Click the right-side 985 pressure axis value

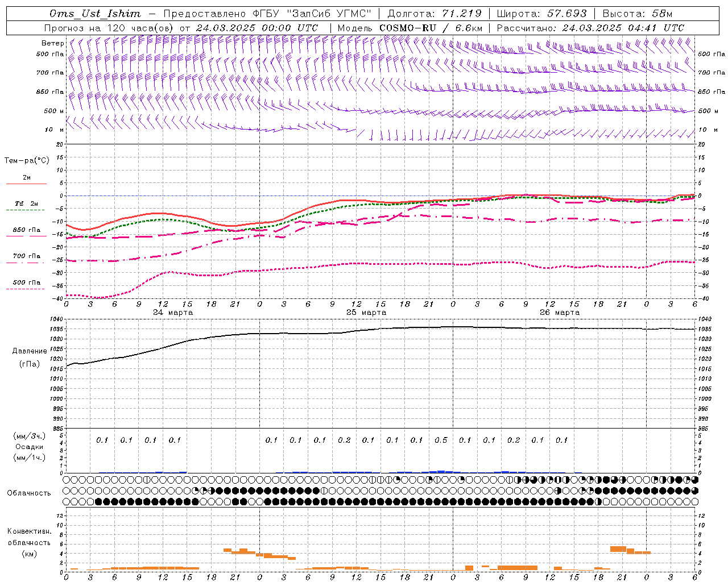click(x=704, y=429)
